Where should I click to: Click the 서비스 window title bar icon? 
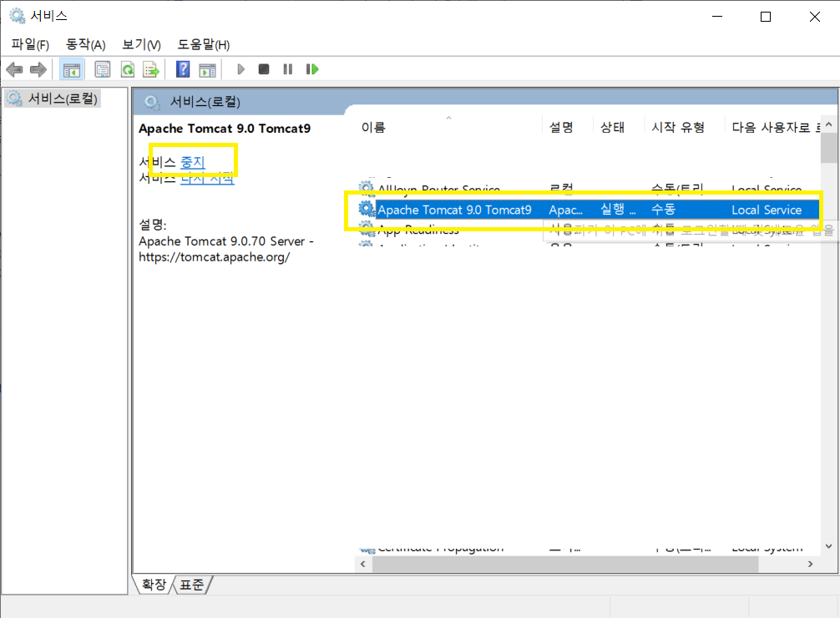(x=18, y=16)
